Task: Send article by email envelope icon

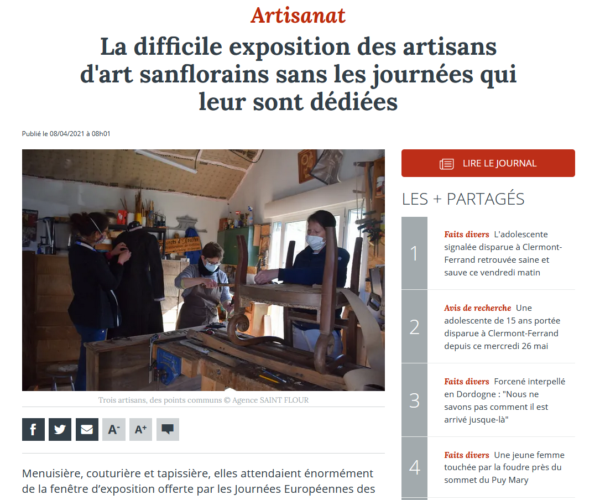Action: [x=87, y=429]
